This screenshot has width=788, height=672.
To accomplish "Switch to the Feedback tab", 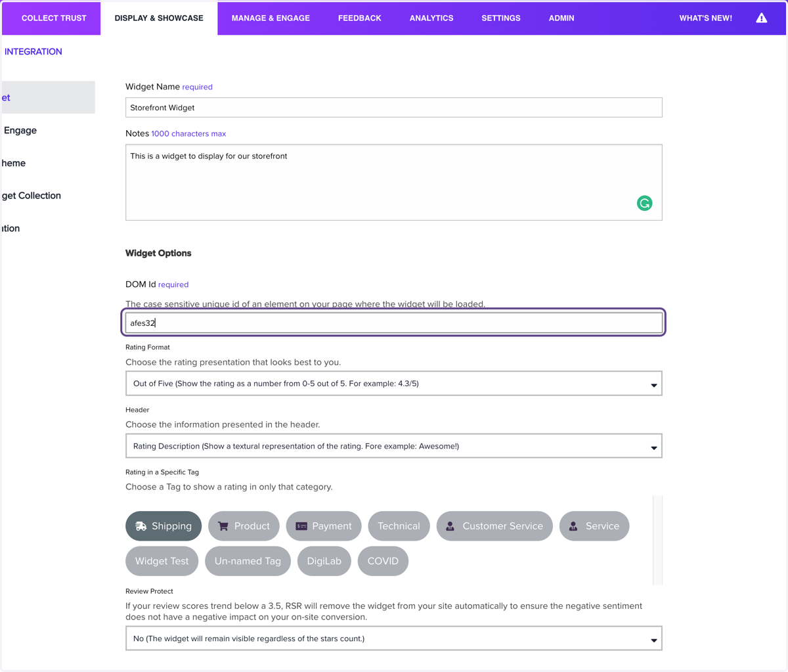I will [359, 18].
